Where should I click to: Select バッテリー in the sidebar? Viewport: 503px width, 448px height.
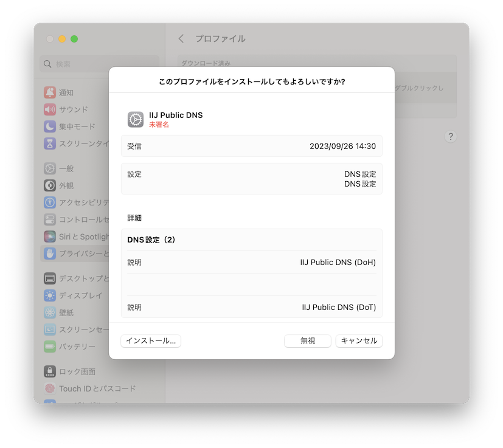[77, 347]
